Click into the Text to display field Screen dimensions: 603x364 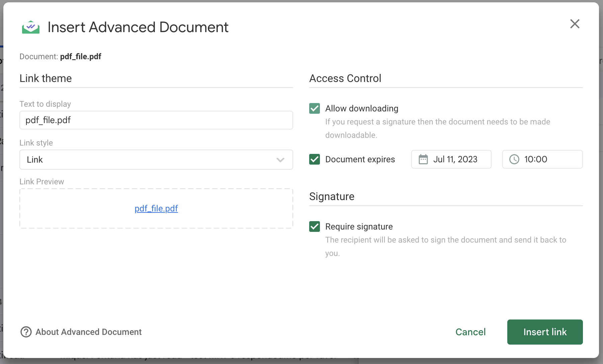[x=156, y=120]
